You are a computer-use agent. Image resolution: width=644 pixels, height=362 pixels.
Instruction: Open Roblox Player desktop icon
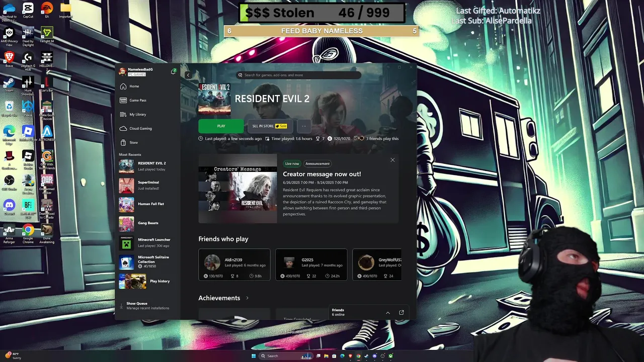(28, 133)
